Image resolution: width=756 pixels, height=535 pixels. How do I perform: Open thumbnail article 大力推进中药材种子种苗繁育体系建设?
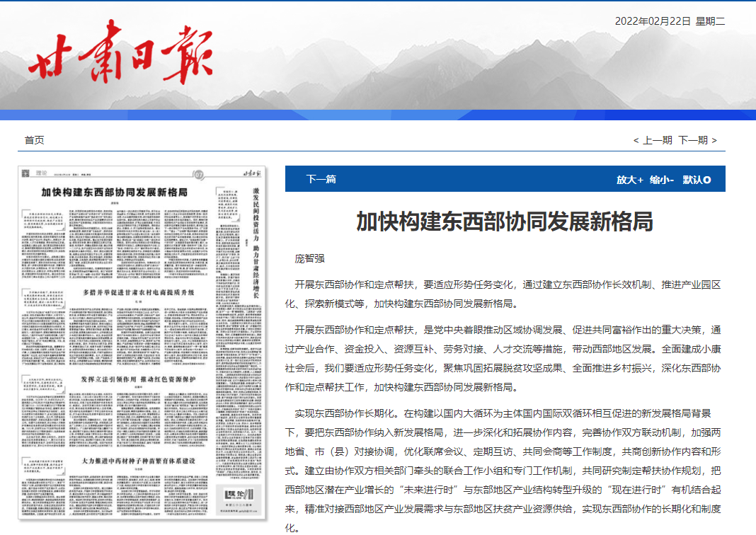point(138,461)
